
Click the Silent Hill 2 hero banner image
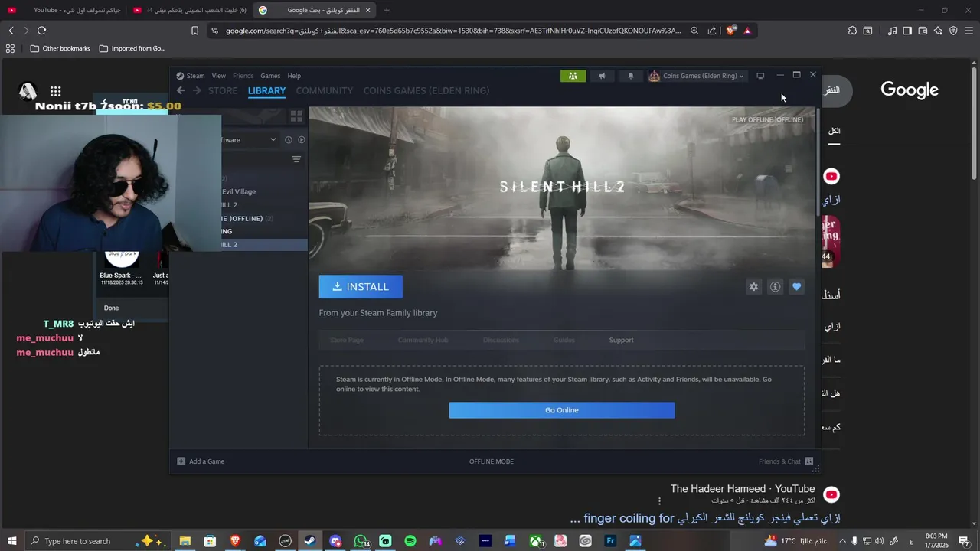tap(562, 187)
